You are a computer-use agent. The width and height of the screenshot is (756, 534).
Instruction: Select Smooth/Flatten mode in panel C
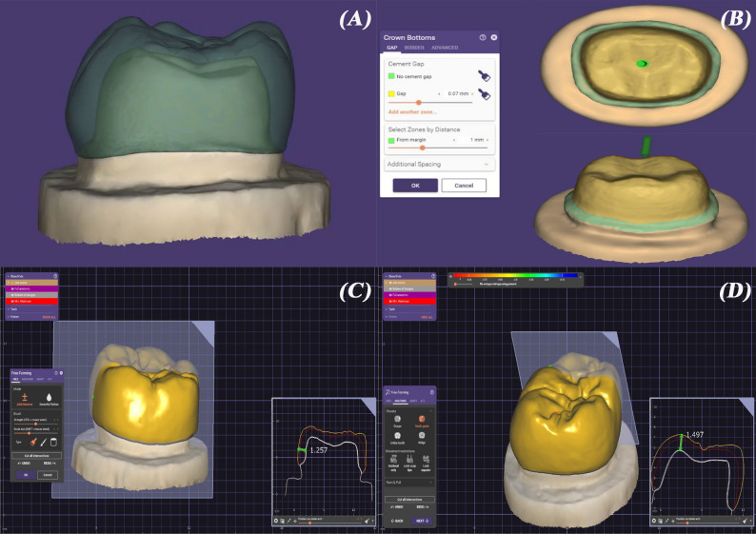(x=49, y=399)
